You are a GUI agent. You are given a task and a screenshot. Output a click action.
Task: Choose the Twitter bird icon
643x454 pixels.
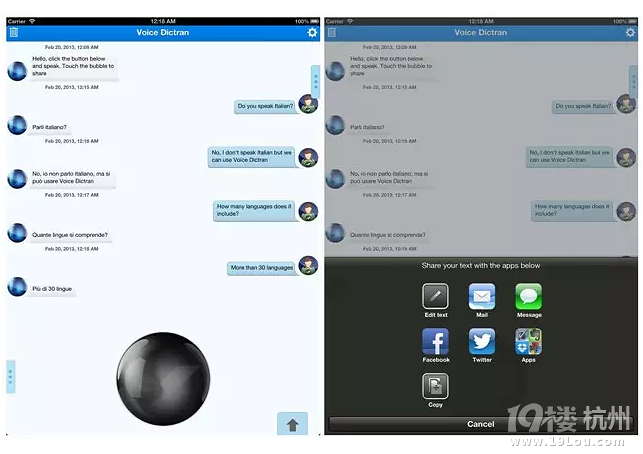click(x=482, y=342)
